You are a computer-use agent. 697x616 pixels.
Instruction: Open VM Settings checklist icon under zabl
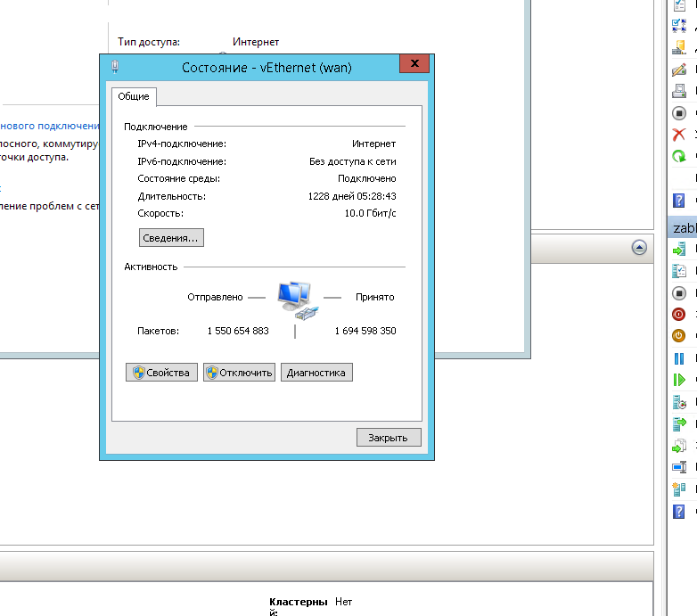[x=679, y=271]
